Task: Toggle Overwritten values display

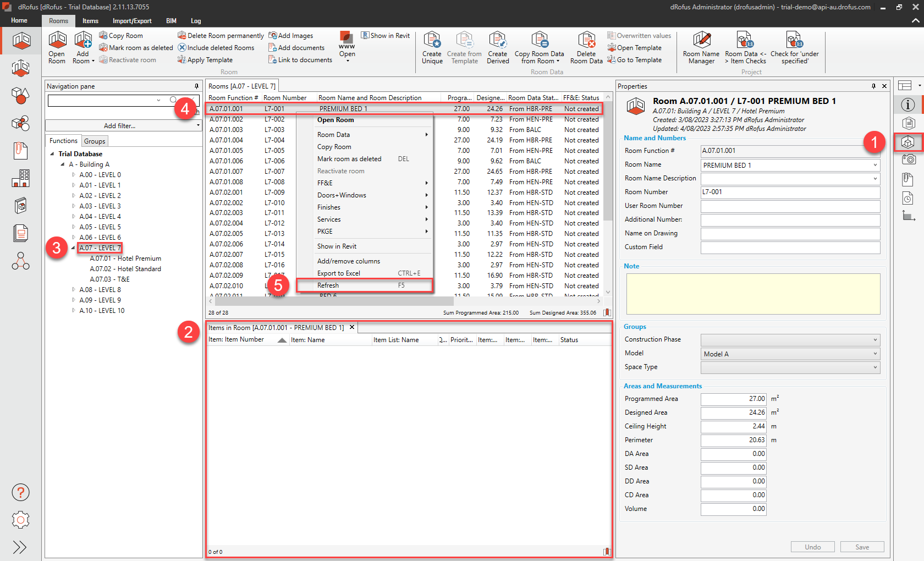Action: coord(639,35)
